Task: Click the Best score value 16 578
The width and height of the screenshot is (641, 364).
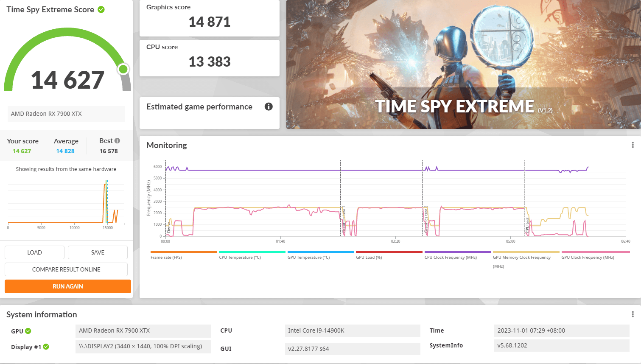Action: click(109, 151)
